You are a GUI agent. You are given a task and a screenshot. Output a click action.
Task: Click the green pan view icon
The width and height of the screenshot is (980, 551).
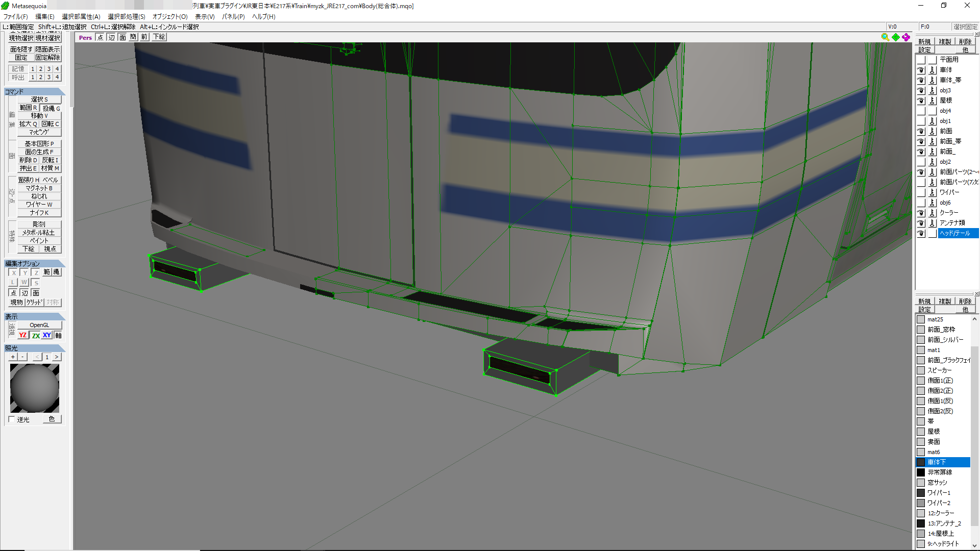coord(896,37)
